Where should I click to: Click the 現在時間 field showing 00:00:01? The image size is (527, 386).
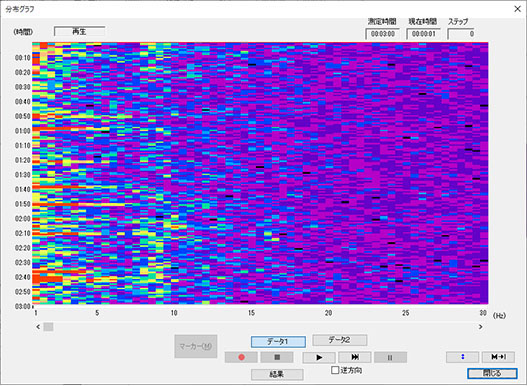click(x=423, y=34)
